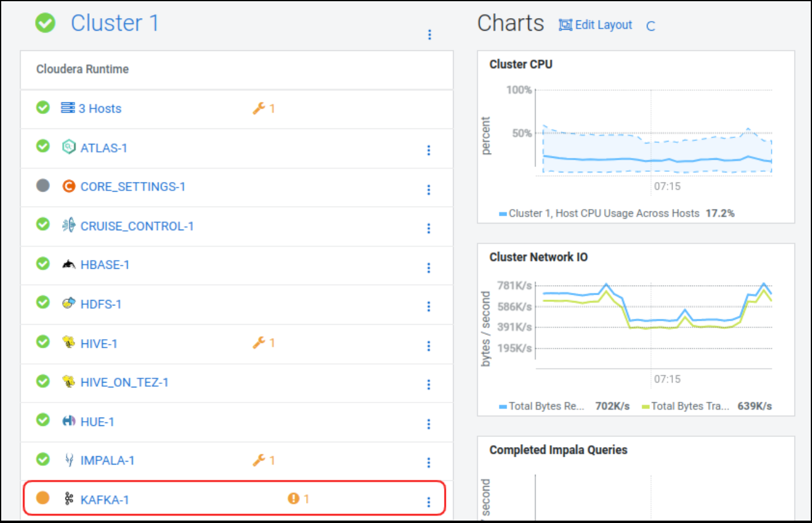Open the CRUISE_CONTROL-1 service page
The image size is (812, 523).
click(x=136, y=225)
